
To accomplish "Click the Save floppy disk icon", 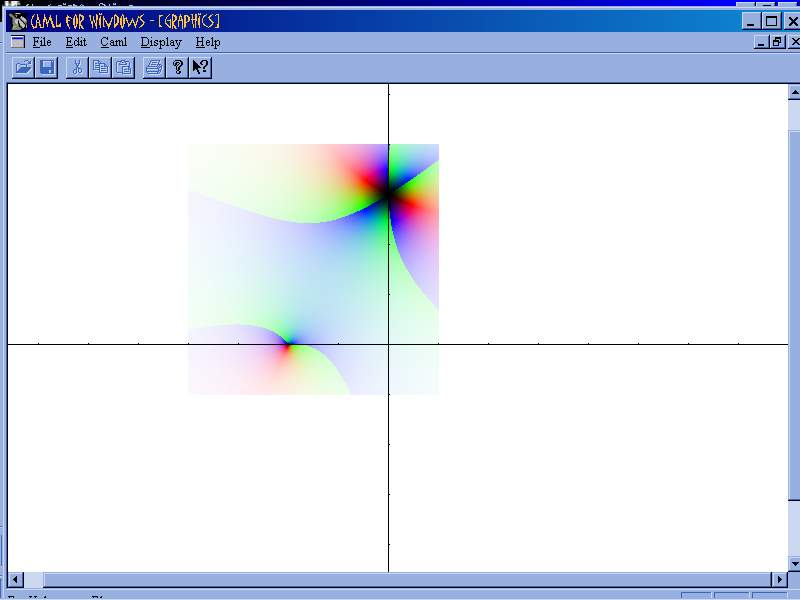I will tap(47, 67).
